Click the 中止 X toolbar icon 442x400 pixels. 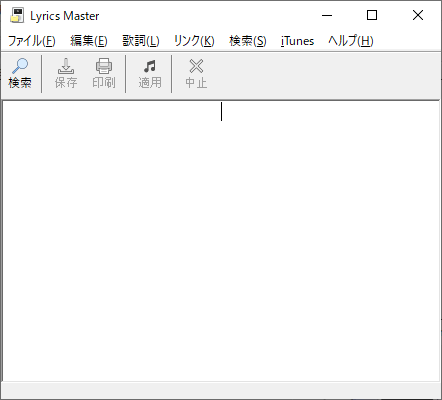(196, 74)
